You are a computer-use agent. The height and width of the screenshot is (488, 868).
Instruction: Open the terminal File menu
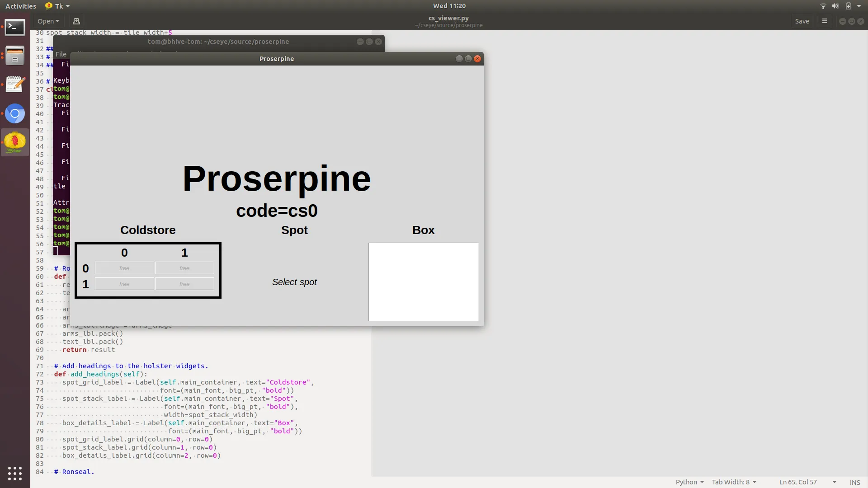click(61, 54)
